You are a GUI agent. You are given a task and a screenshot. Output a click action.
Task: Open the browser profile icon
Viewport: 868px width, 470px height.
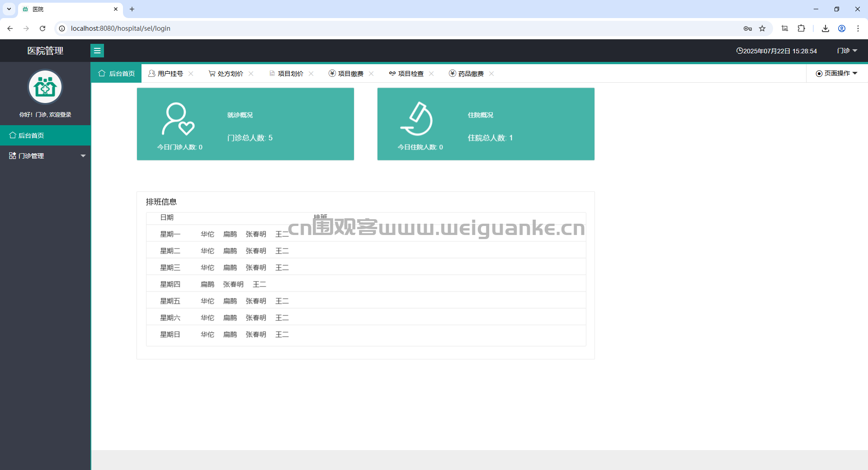(842, 28)
